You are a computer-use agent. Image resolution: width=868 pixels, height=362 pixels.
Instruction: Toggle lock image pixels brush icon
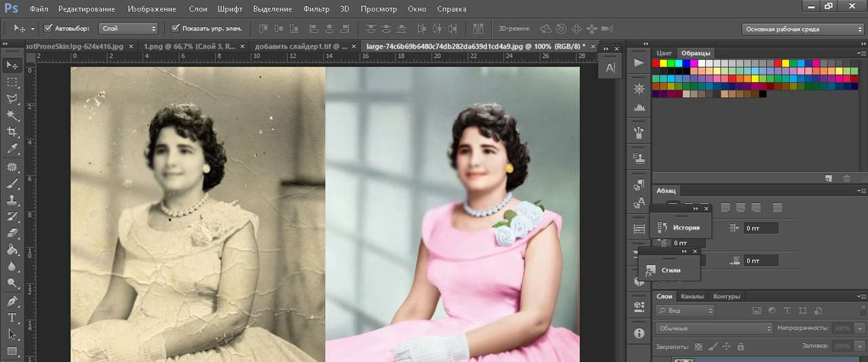click(x=713, y=346)
